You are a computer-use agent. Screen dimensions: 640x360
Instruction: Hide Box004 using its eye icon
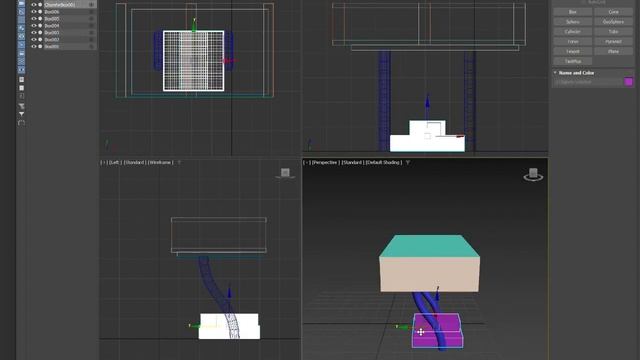(x=34, y=26)
